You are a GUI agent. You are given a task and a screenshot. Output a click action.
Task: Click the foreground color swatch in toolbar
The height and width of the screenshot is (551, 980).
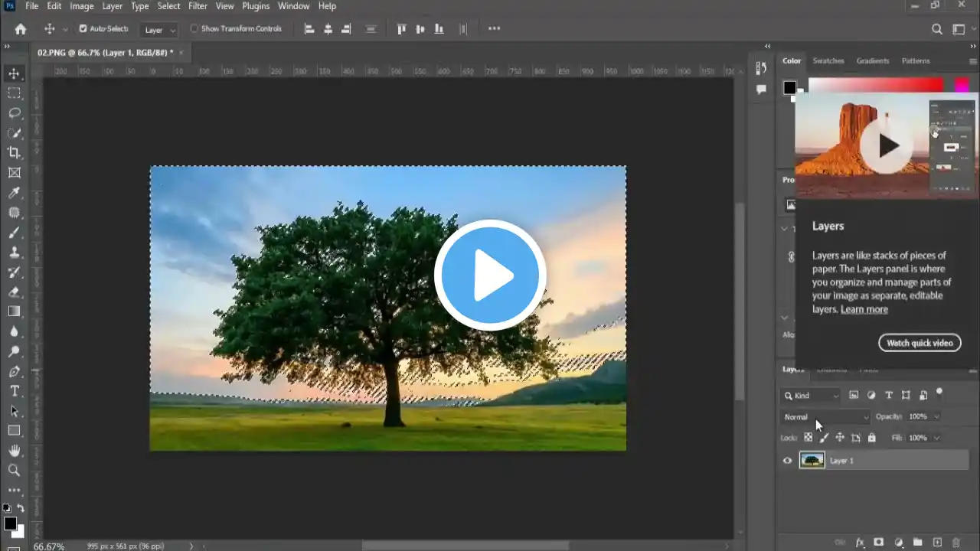pos(10,524)
